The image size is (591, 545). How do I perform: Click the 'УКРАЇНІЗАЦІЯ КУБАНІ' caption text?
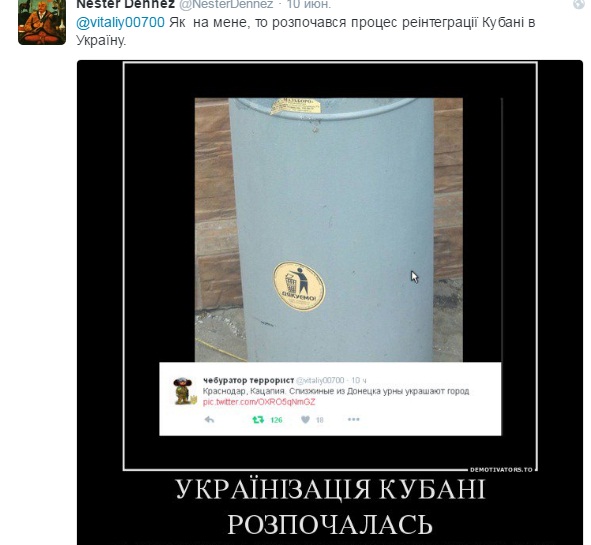(x=331, y=490)
